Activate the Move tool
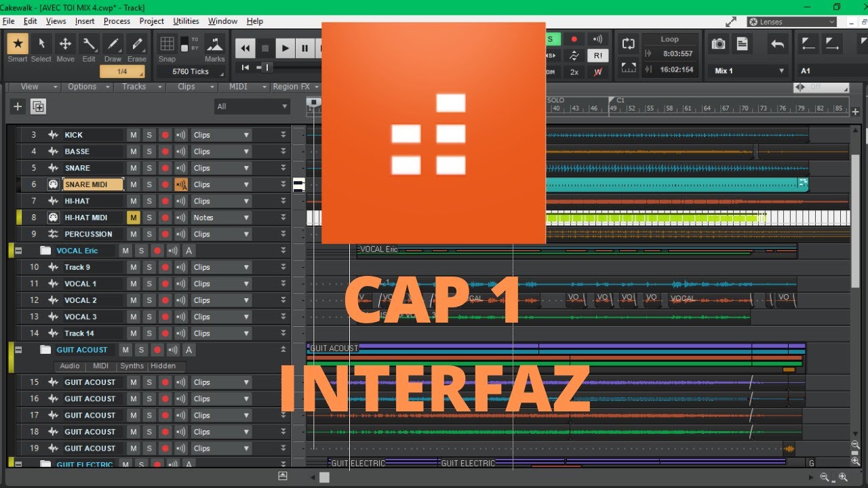The image size is (868, 488). 65,44
